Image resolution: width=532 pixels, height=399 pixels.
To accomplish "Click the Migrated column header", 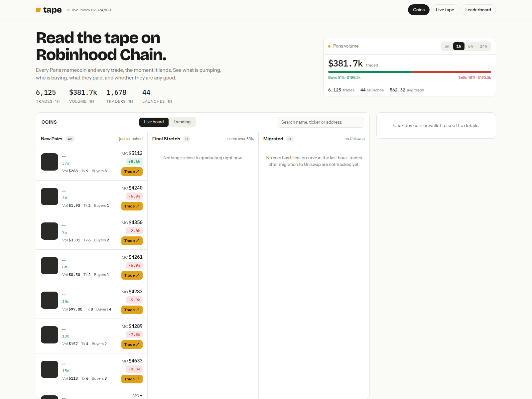I will [314, 139].
